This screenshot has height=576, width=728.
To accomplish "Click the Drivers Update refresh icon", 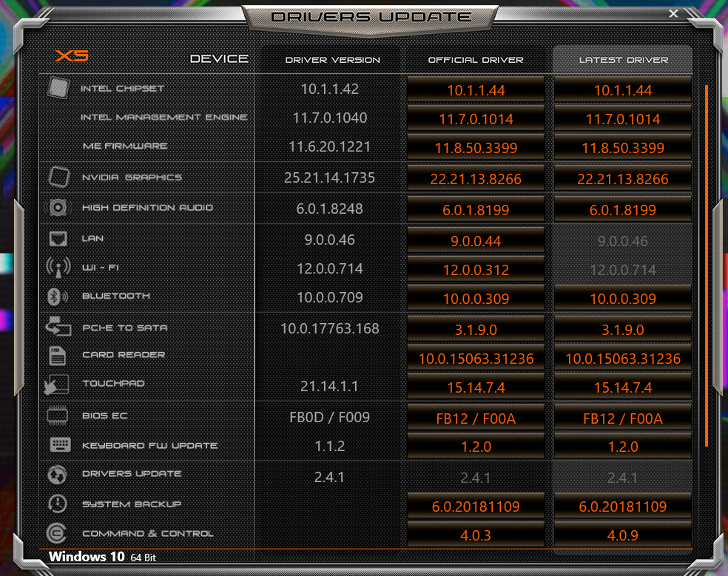I will tap(57, 475).
